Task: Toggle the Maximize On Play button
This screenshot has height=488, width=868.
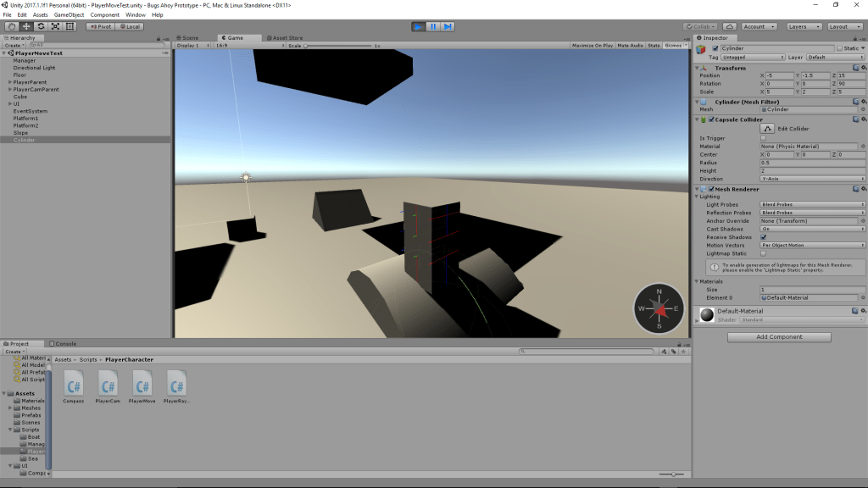Action: click(x=592, y=46)
